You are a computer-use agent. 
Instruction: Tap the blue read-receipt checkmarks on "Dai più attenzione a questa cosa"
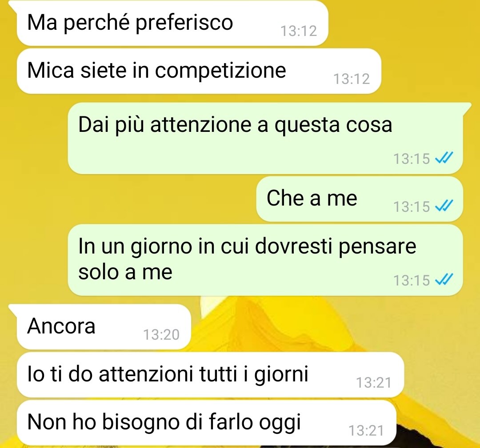[444, 158]
